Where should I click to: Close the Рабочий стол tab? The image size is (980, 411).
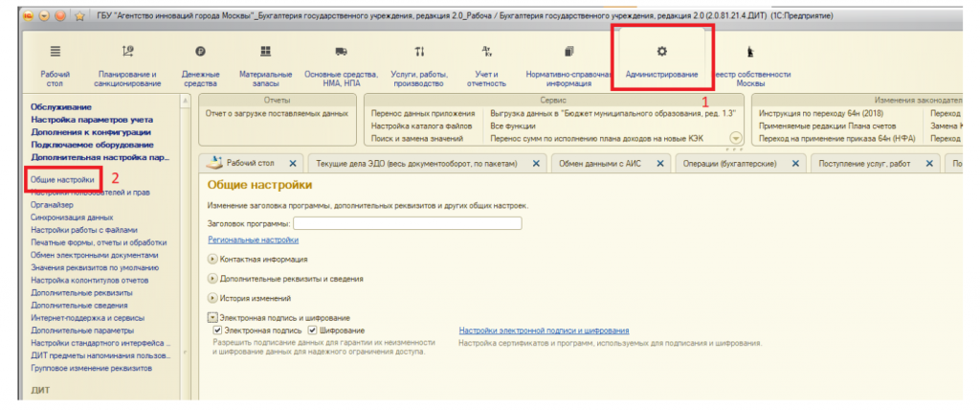point(292,164)
